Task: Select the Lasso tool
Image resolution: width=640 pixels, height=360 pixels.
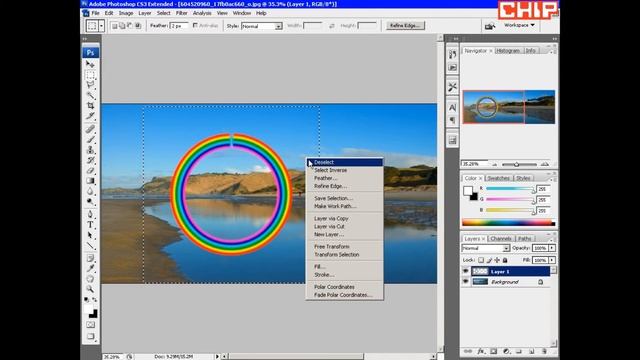Action: tap(90, 85)
